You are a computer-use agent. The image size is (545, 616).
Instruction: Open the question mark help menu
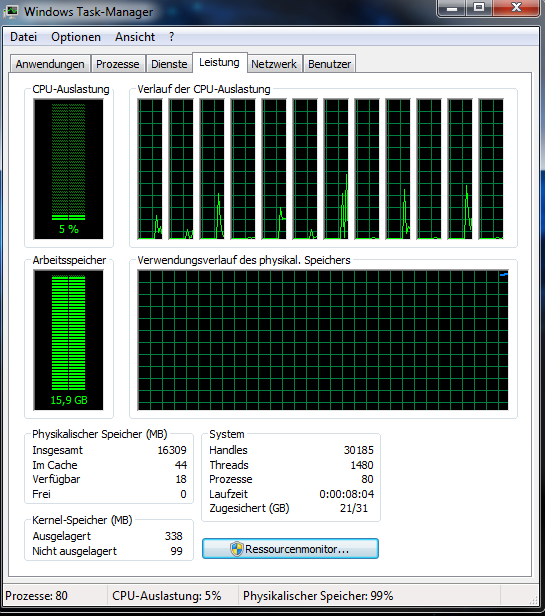(x=171, y=37)
